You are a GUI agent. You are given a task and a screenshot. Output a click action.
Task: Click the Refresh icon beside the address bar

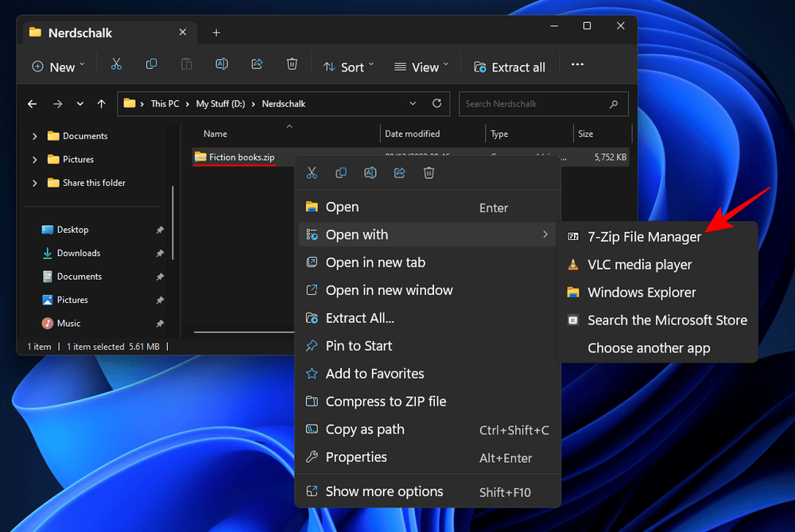[436, 103]
